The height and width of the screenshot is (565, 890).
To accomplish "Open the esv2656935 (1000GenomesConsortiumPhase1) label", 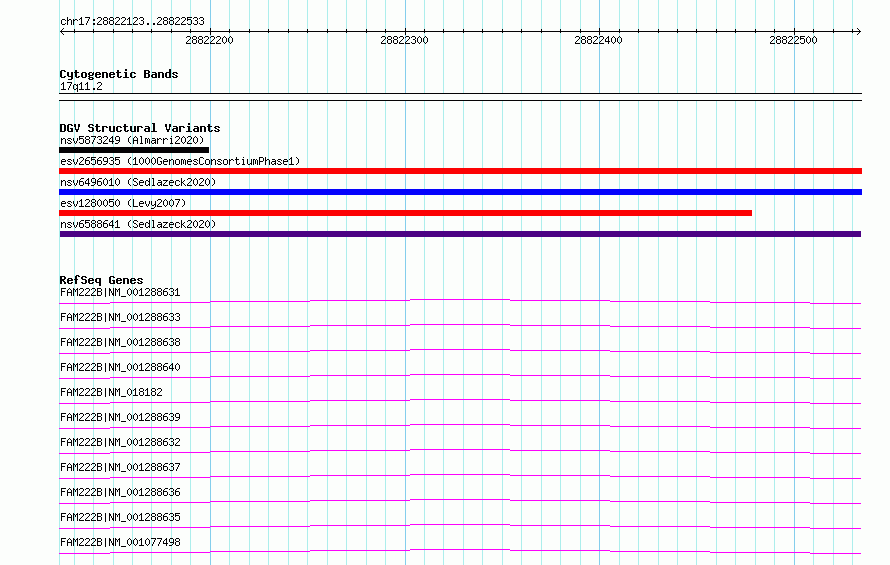I will [x=180, y=161].
